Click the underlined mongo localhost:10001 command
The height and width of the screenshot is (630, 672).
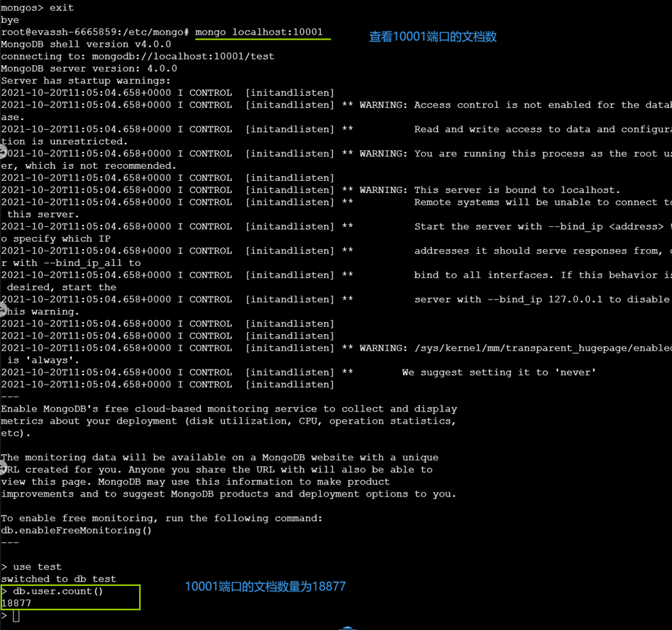[263, 32]
